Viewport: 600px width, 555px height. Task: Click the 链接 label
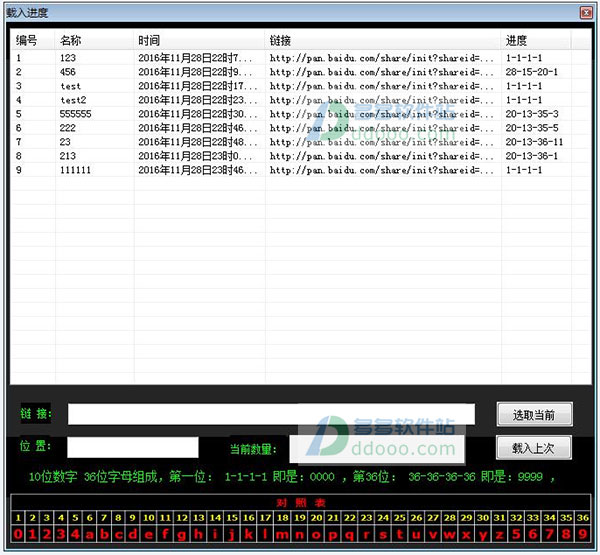(x=36, y=413)
